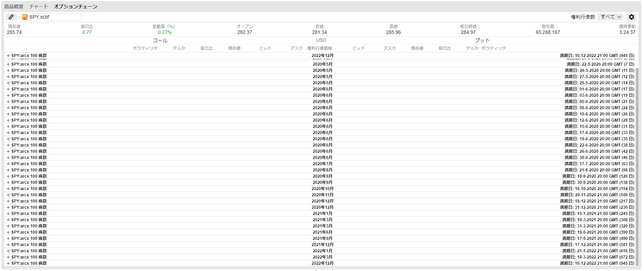Expand the expiry row 01-6-2020 (17 日)
This screenshot has height=271, width=644.
[8, 89]
